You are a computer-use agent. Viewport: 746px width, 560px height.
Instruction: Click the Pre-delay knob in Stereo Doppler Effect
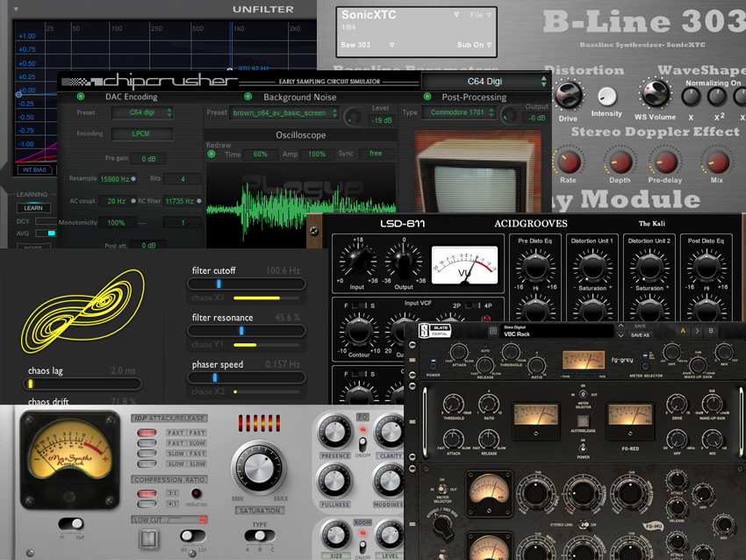[x=664, y=162]
